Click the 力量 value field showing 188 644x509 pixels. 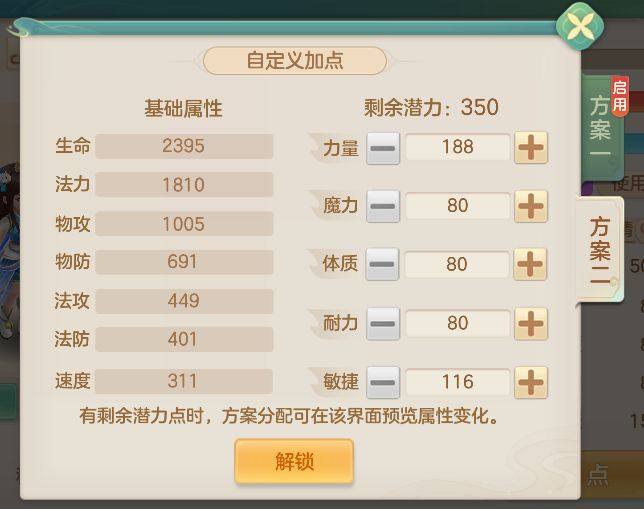(x=457, y=148)
